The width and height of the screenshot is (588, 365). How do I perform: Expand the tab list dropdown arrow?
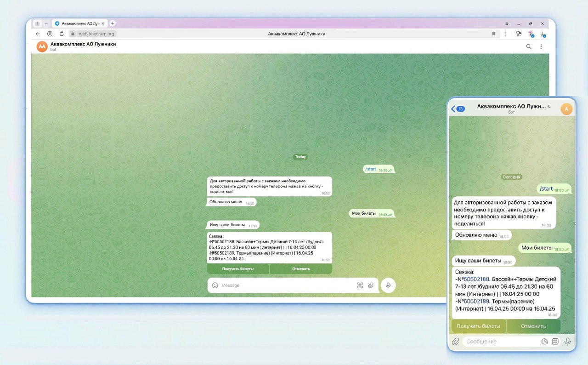tap(46, 23)
